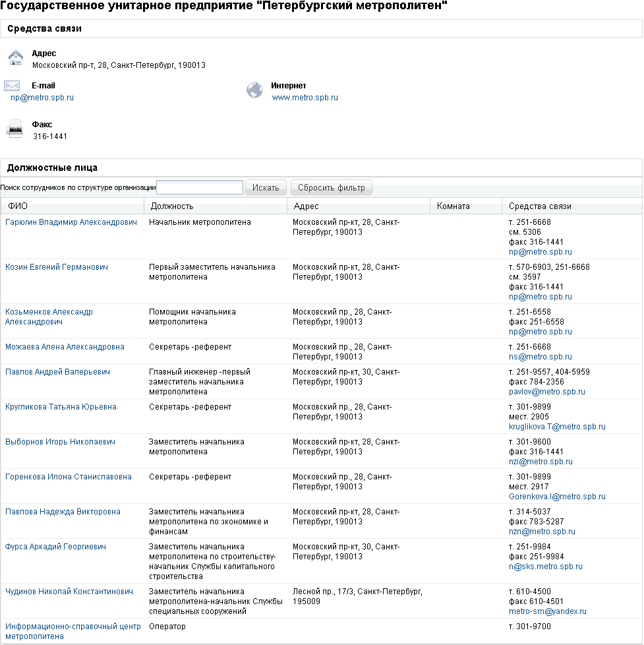
Task: Open Гарюгин Владимир Александрович profile
Action: coord(71,222)
